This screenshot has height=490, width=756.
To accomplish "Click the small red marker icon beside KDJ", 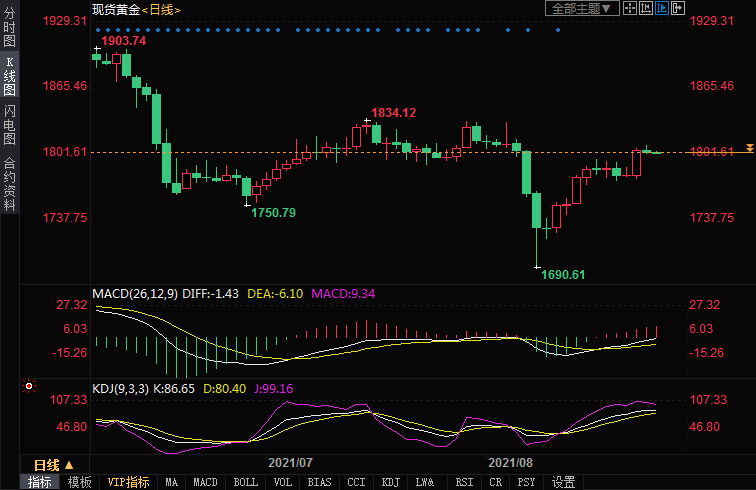I will coord(28,386).
